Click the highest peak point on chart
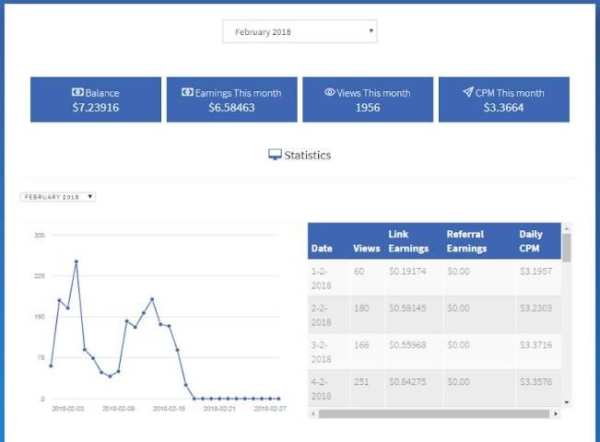The height and width of the screenshot is (442, 600). click(x=76, y=262)
